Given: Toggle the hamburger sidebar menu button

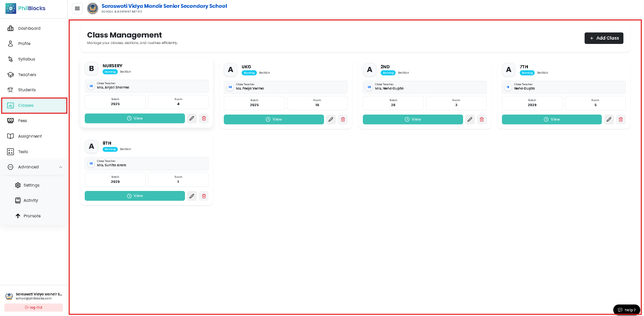Looking at the screenshot, I should point(77,8).
